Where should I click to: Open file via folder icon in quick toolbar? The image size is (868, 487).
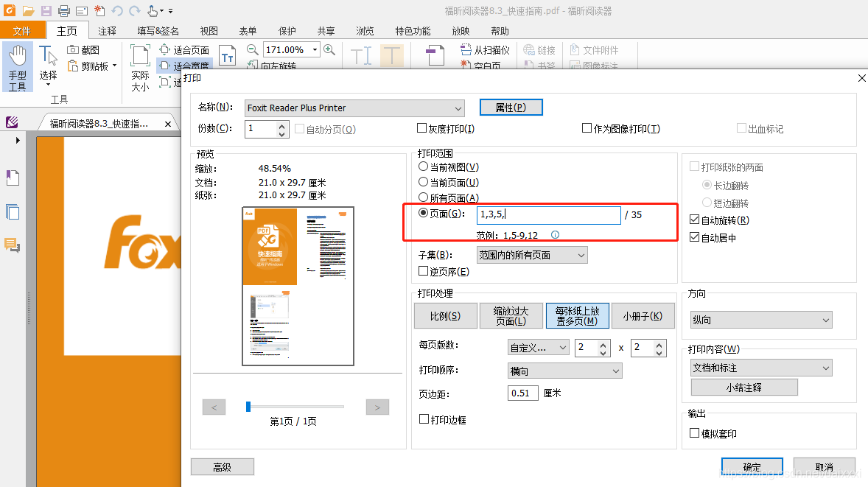(x=28, y=10)
